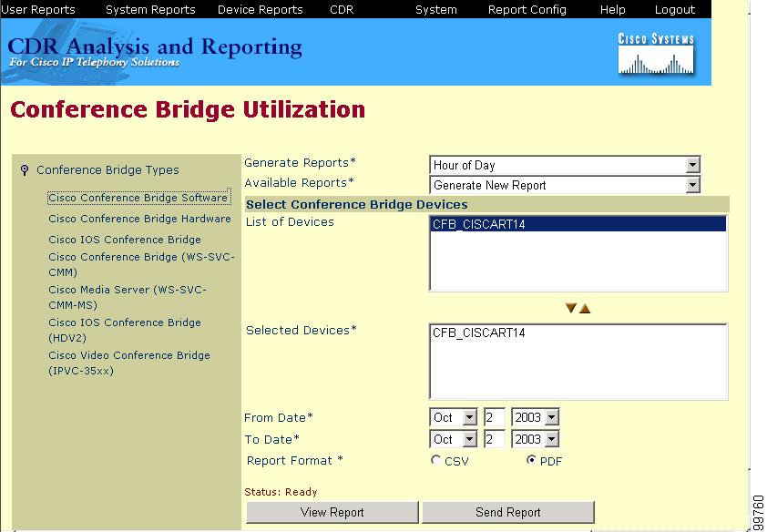Open the Report Config menu
The height and width of the screenshot is (532, 767).
pos(527,10)
